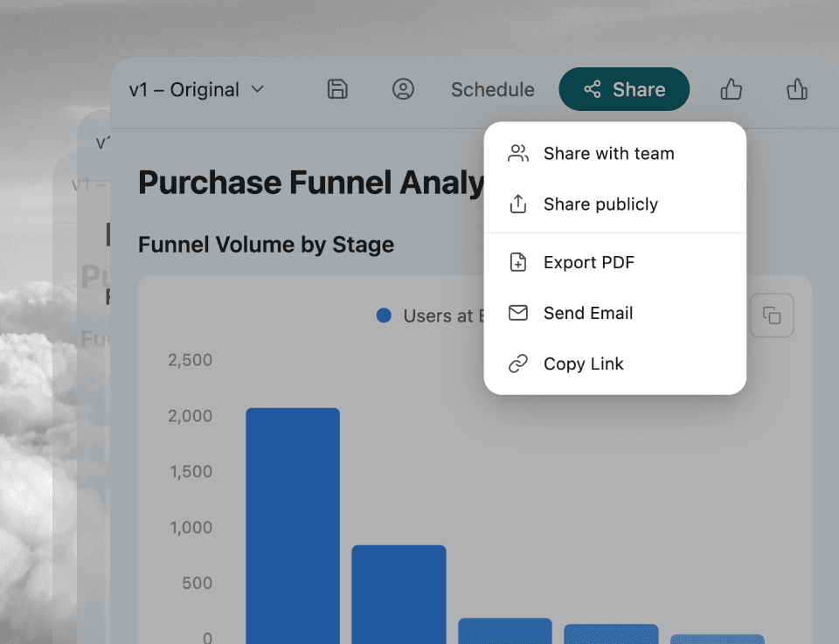The height and width of the screenshot is (644, 839).
Task: Select Share with team menu item
Action: [x=614, y=154]
